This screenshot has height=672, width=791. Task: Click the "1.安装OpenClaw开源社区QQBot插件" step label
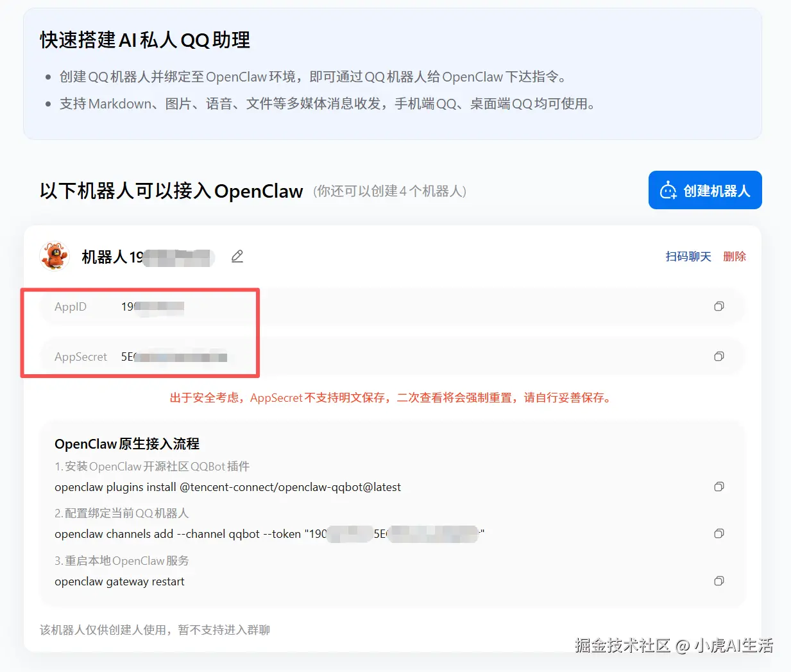tap(152, 467)
